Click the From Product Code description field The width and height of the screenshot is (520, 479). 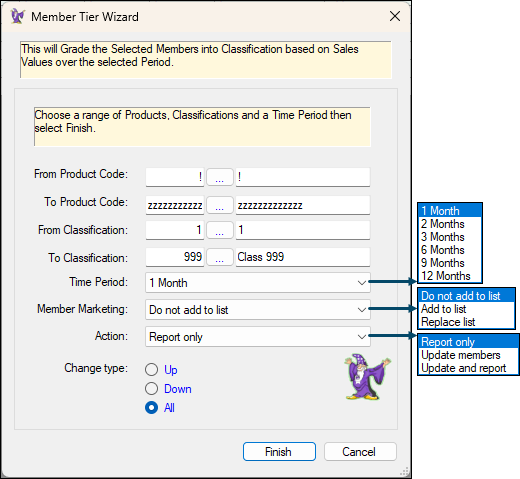(303, 177)
